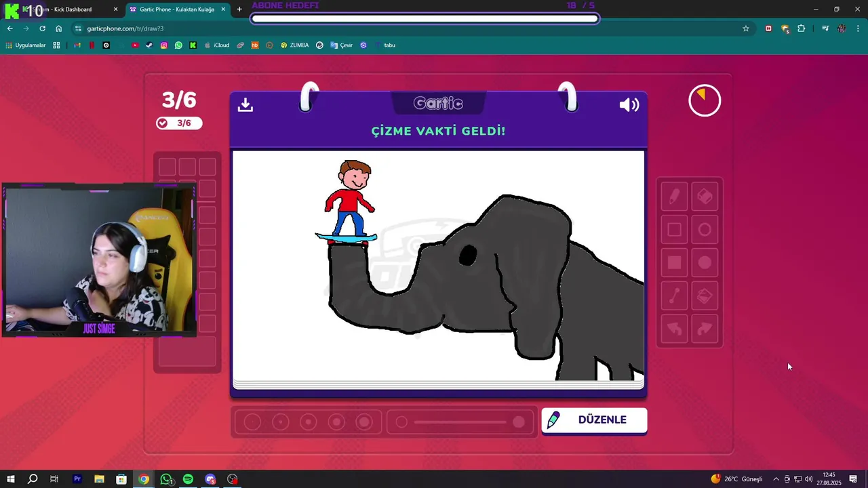Open the Gmail bookmark

pos(77,45)
